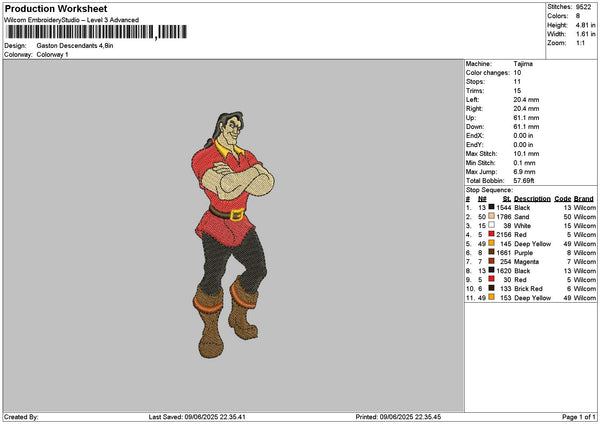Click stitch count '2156' in stop 4
Image resolution: width=600 pixels, height=424 pixels.
tap(504, 235)
